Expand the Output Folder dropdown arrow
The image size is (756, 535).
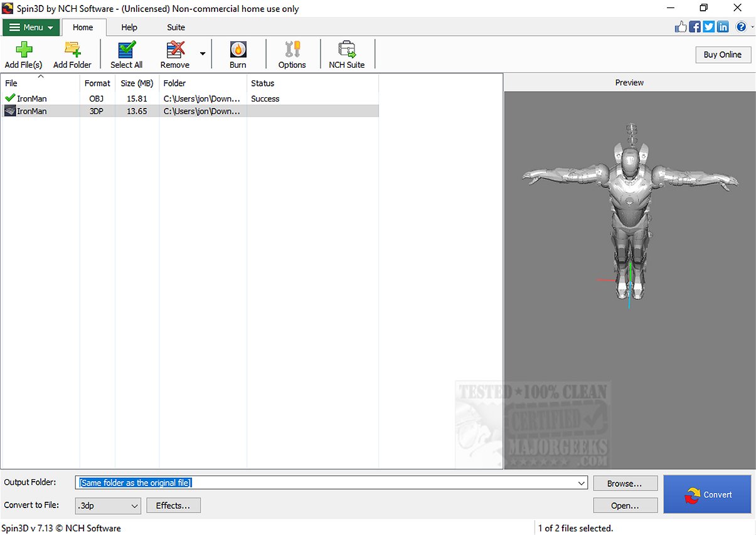pyautogui.click(x=582, y=483)
